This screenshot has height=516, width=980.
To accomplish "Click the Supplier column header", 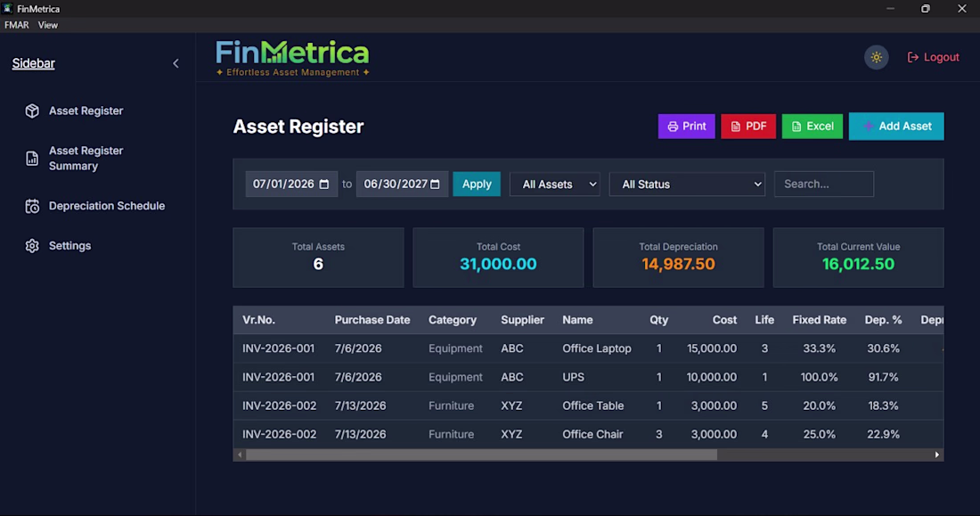I will click(x=522, y=320).
